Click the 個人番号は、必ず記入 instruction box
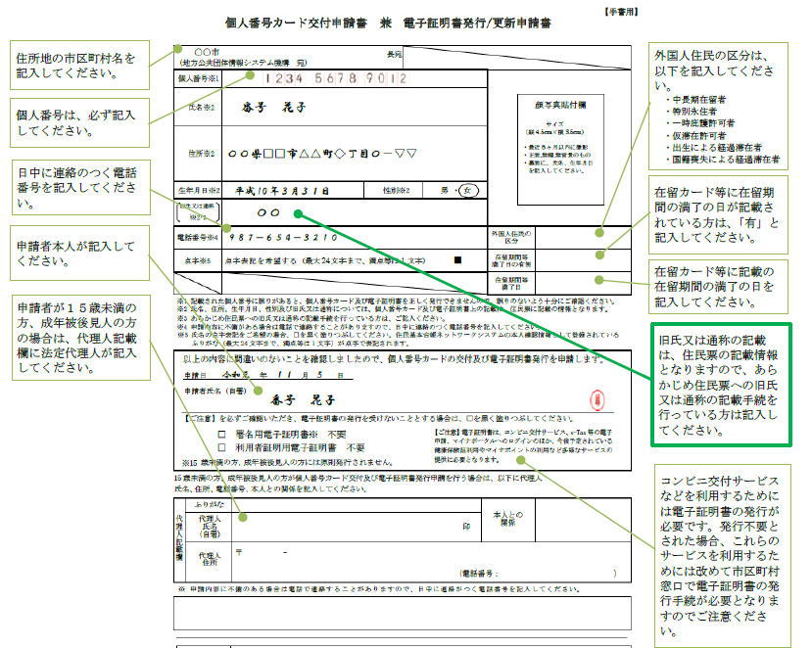Image resolution: width=812 pixels, height=648 pixels. click(x=79, y=122)
